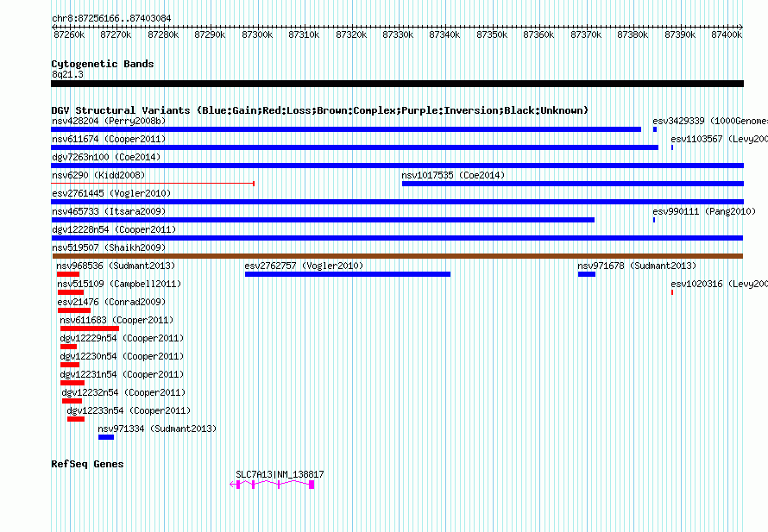
Task: Select the blue nsv971334 gain bar
Action: pyautogui.click(x=106, y=437)
